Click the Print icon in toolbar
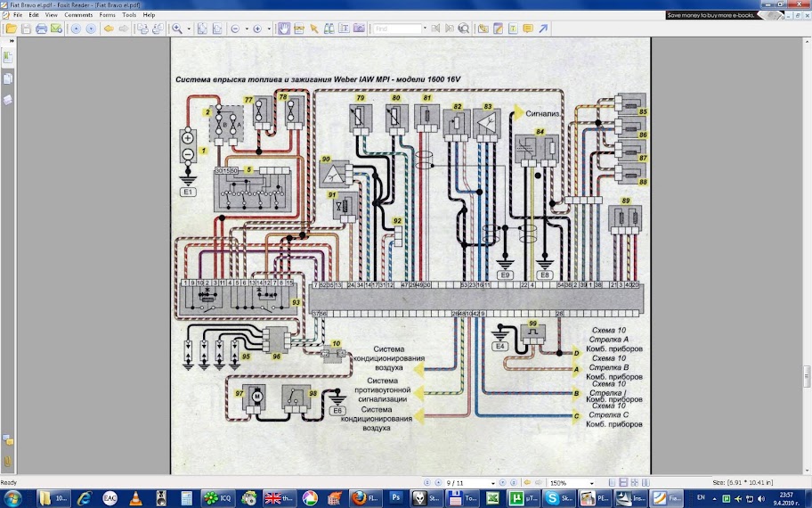 [41, 29]
